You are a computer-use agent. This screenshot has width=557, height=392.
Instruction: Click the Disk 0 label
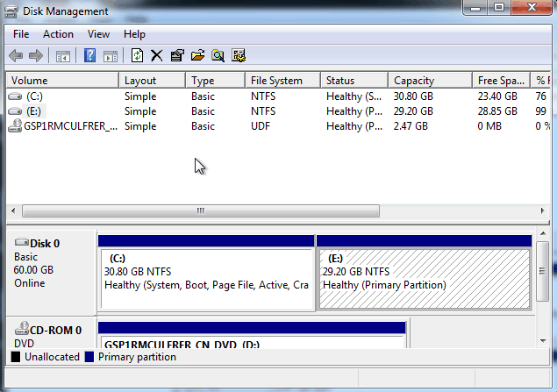pos(45,244)
